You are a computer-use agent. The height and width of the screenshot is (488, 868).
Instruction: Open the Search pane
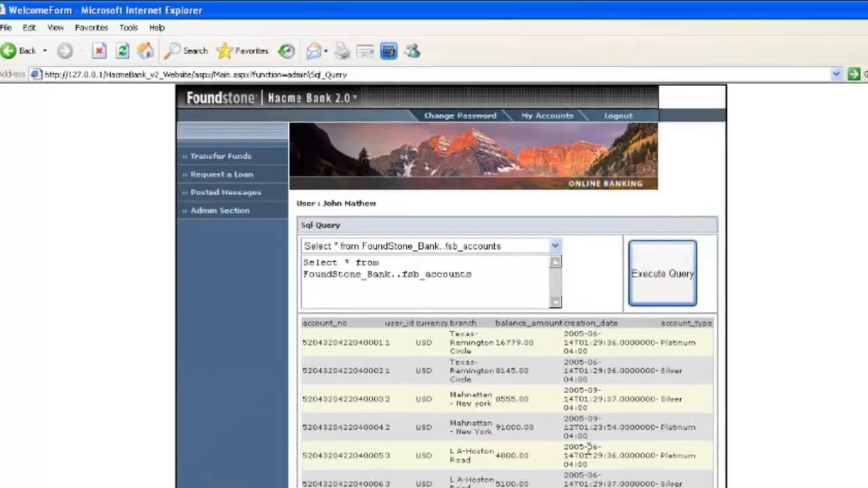pos(186,51)
